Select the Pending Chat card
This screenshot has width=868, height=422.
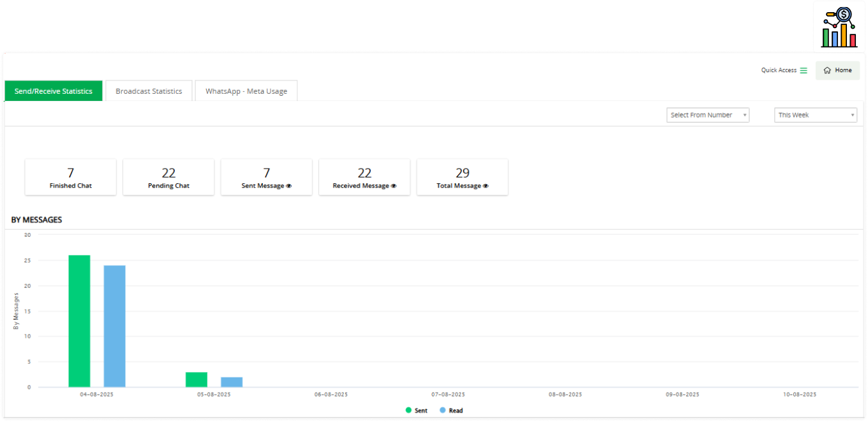(x=168, y=177)
